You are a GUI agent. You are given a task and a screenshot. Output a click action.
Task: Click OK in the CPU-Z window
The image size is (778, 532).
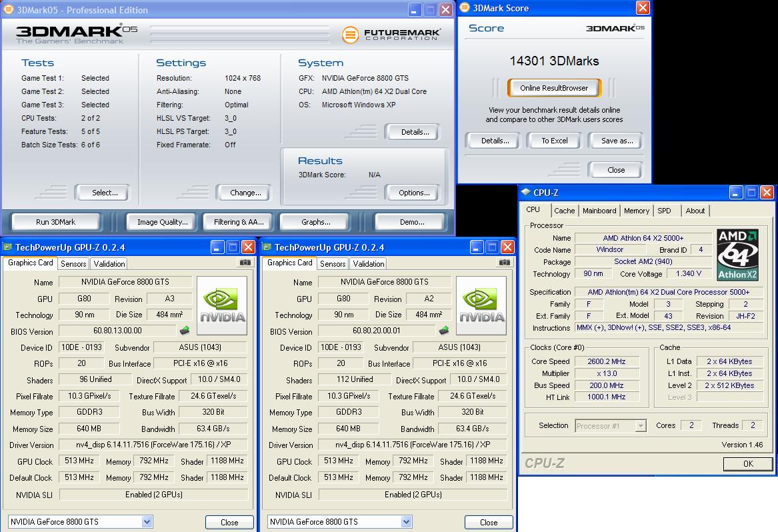click(x=748, y=463)
